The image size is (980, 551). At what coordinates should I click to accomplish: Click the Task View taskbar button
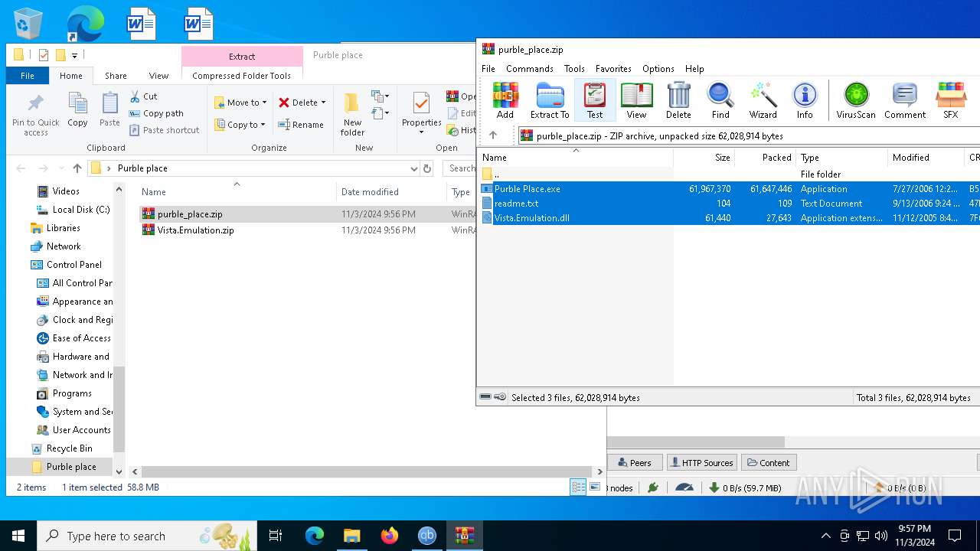pyautogui.click(x=276, y=536)
